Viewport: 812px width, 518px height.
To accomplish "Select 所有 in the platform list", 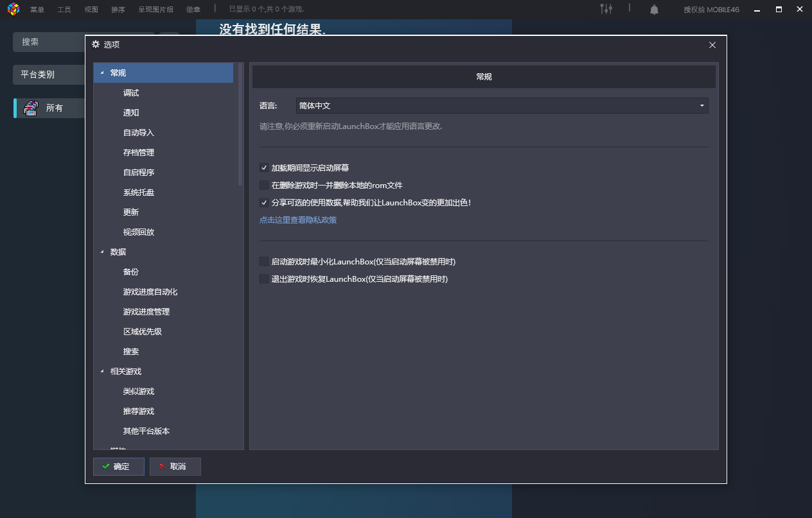I will point(49,108).
